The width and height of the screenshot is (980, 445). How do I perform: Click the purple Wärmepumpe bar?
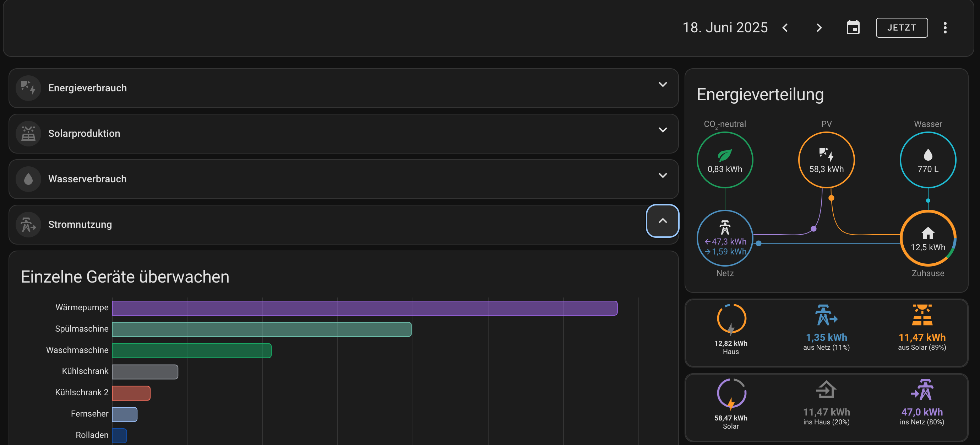point(364,308)
